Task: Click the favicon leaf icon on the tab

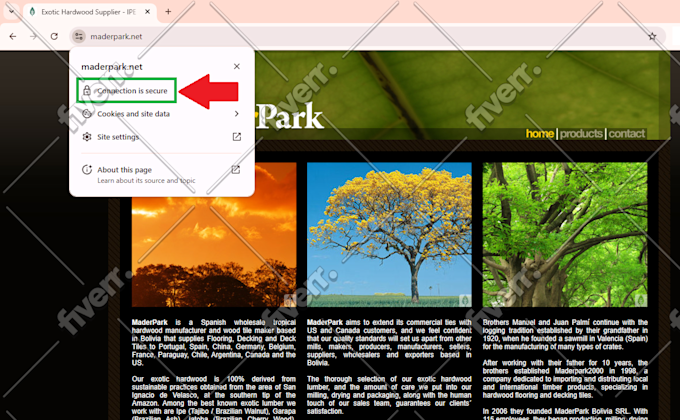Action: click(32, 12)
